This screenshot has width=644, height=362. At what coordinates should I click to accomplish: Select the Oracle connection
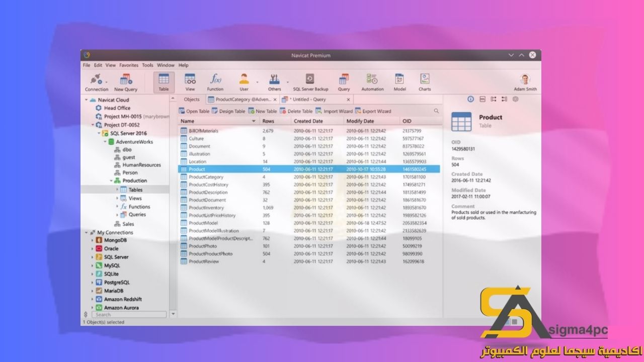click(111, 248)
